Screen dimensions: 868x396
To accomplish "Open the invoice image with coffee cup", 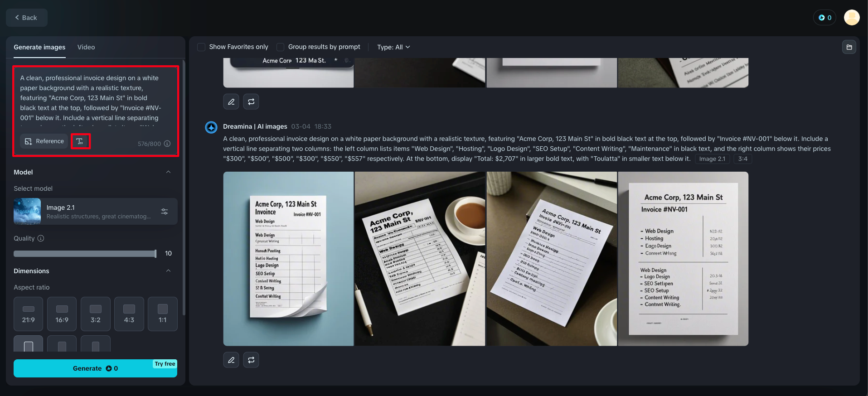I will pos(420,259).
